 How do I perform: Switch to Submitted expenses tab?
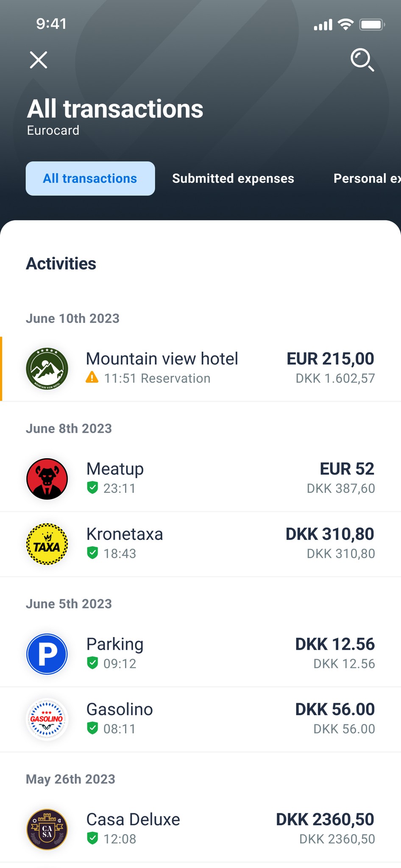pos(233,178)
